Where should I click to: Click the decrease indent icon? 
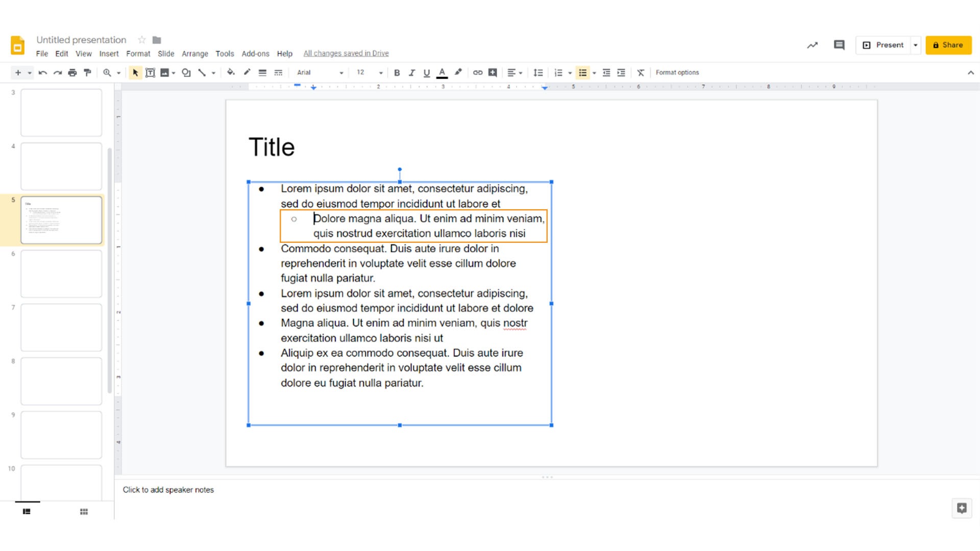606,72
